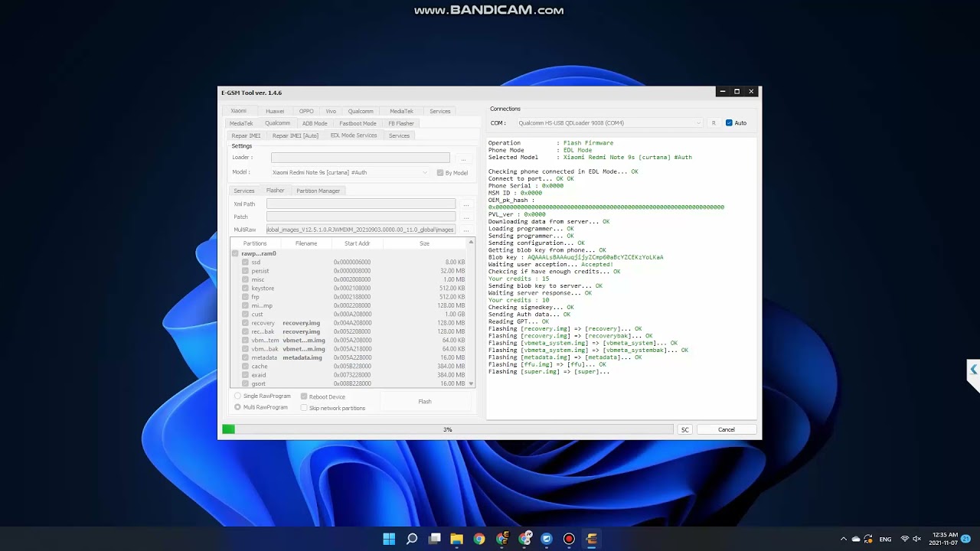The width and height of the screenshot is (980, 551).
Task: Switch to the Huawei tab
Action: [x=275, y=111]
